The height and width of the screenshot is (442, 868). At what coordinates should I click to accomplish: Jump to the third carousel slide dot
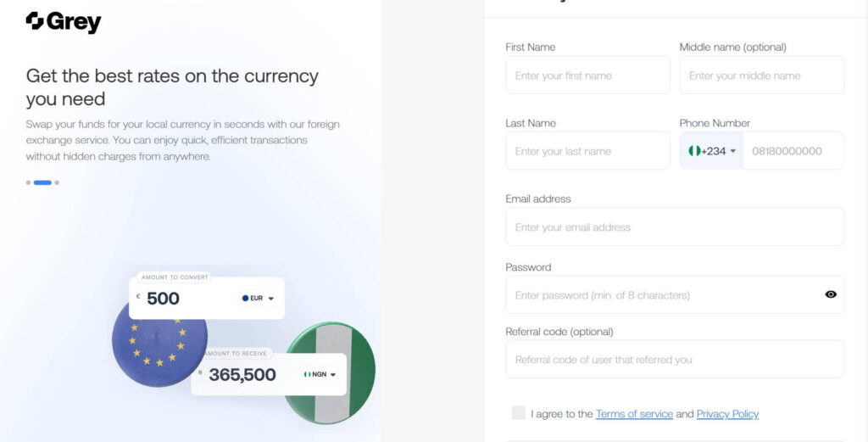click(57, 182)
